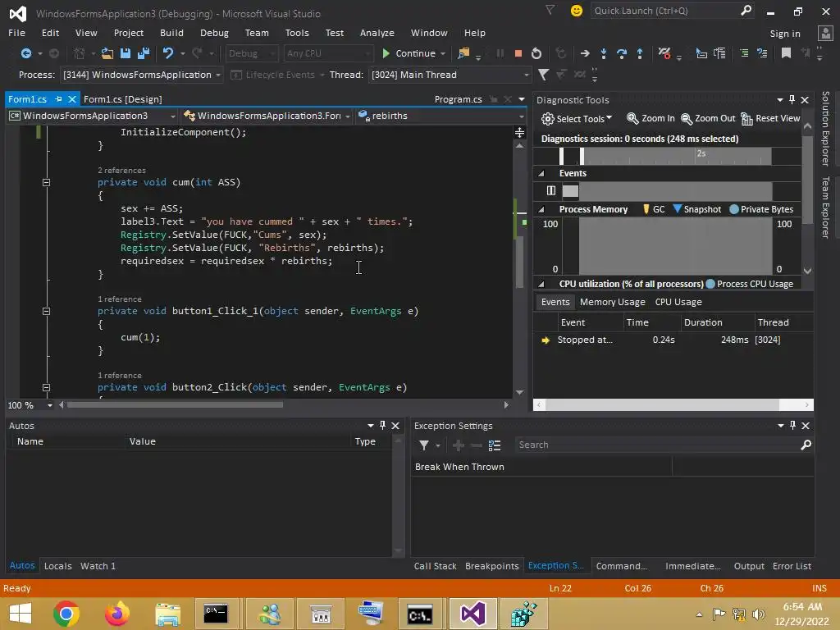Click the feedback smiley face icon

577,11
